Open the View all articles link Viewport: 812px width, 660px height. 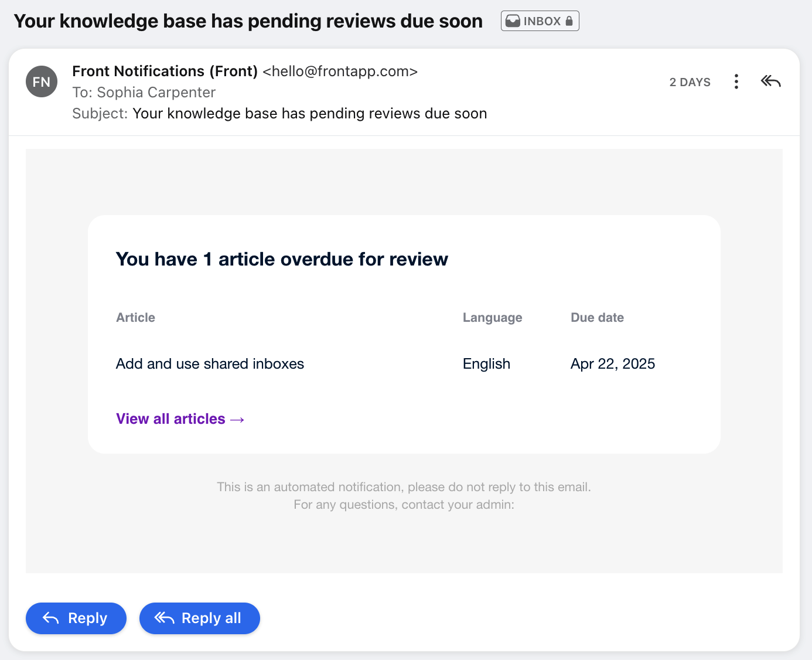[x=180, y=419]
